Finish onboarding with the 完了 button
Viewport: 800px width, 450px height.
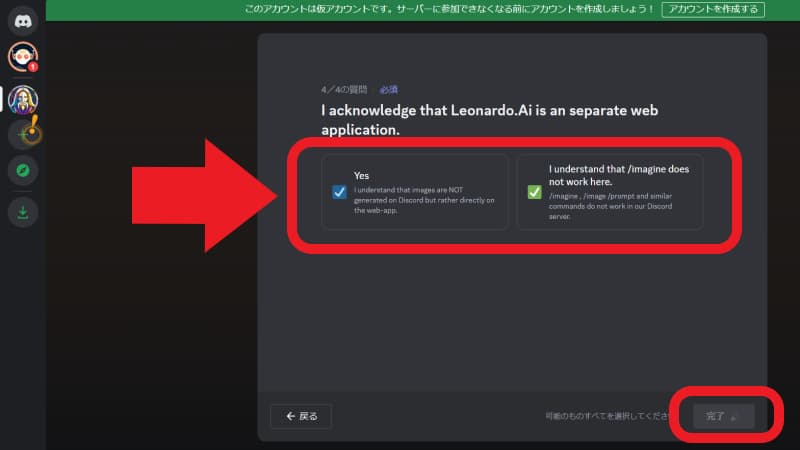[x=723, y=416]
